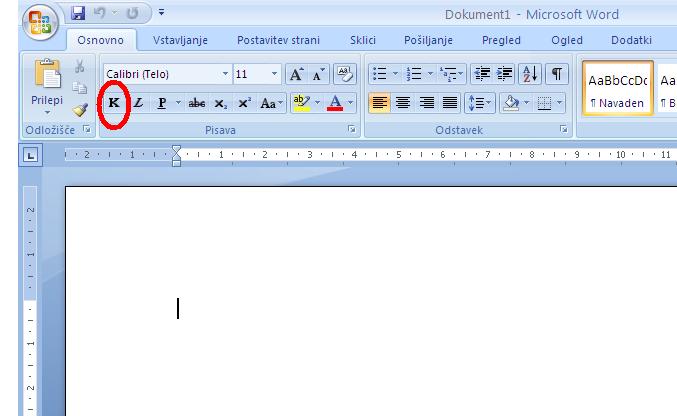
Task: Open the font size 11 dropdown
Action: pos(274,74)
